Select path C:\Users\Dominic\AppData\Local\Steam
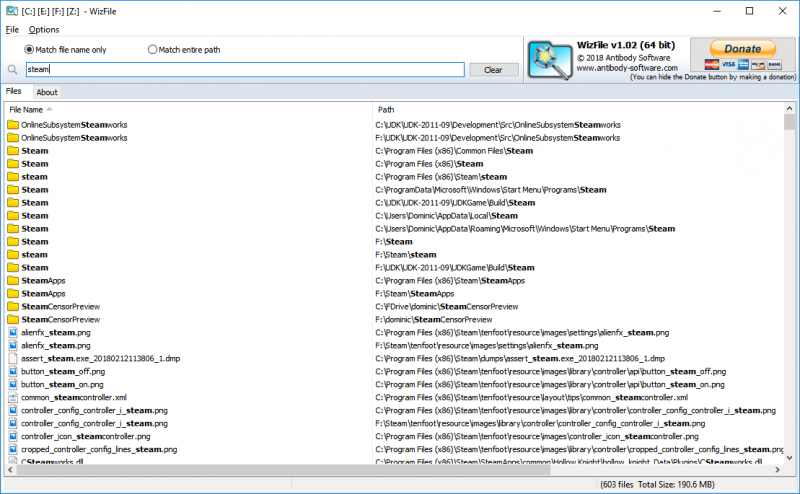The height and width of the screenshot is (494, 800). coord(446,216)
